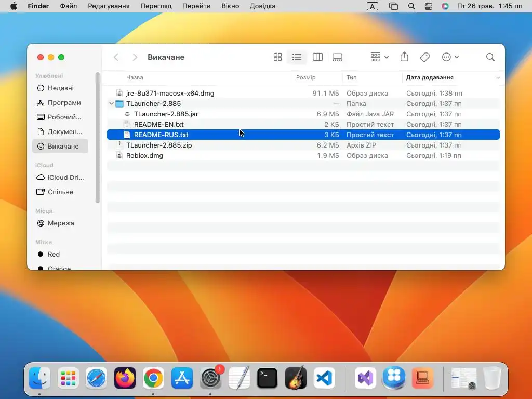Sort by Дата додавання column header
Viewport: 532px width, 399px height.
(430, 77)
